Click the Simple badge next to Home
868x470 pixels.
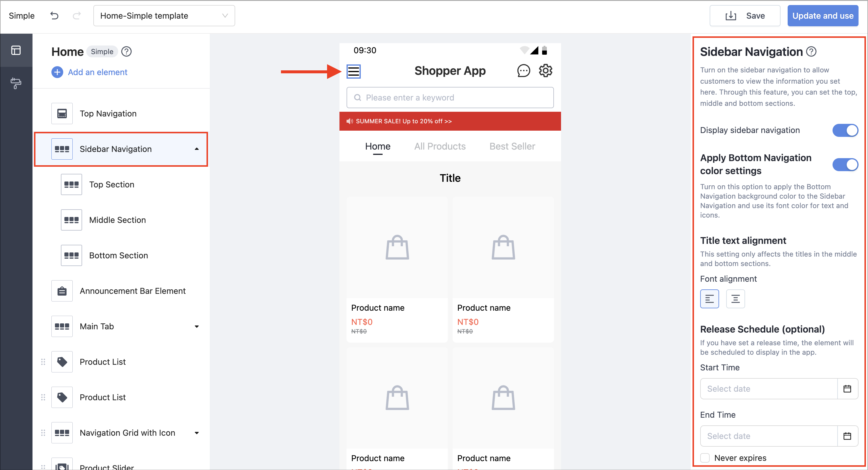pos(102,52)
